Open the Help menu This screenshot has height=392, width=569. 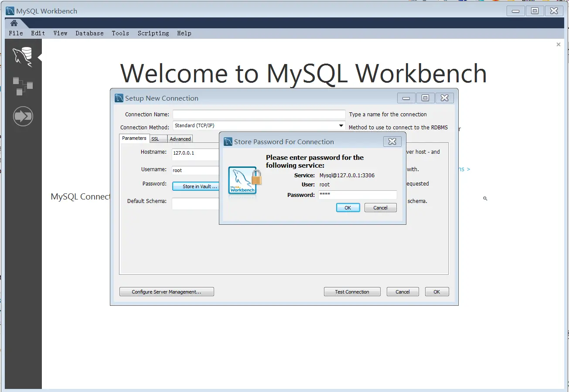(x=184, y=33)
